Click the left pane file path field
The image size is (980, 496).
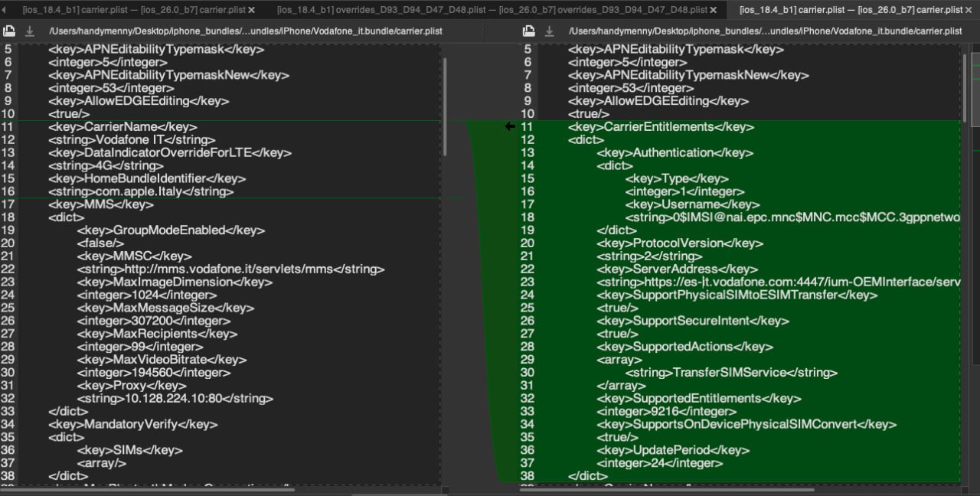coord(245,31)
